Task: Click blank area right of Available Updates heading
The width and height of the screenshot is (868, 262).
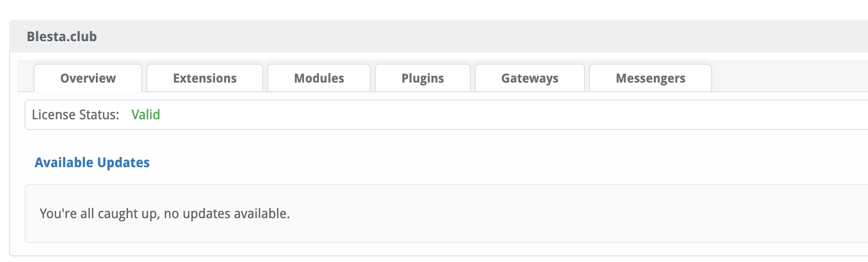Action: pyautogui.click(x=459, y=163)
